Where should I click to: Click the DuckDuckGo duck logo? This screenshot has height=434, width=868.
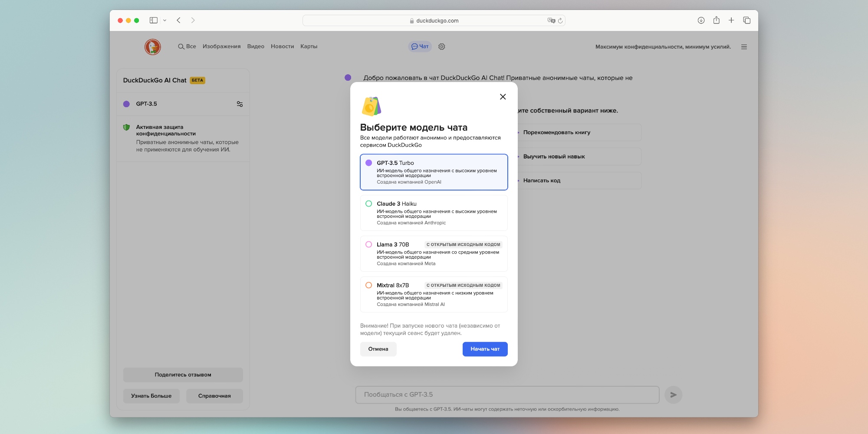click(x=152, y=46)
